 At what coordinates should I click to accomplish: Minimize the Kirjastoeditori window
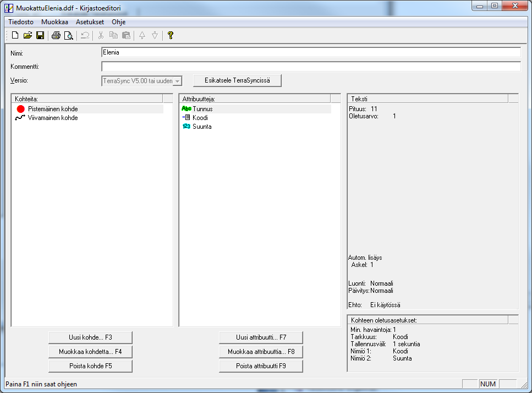[x=480, y=6]
